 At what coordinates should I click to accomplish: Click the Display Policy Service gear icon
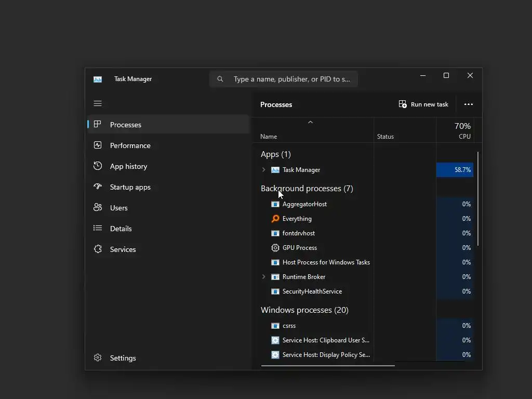(x=275, y=355)
